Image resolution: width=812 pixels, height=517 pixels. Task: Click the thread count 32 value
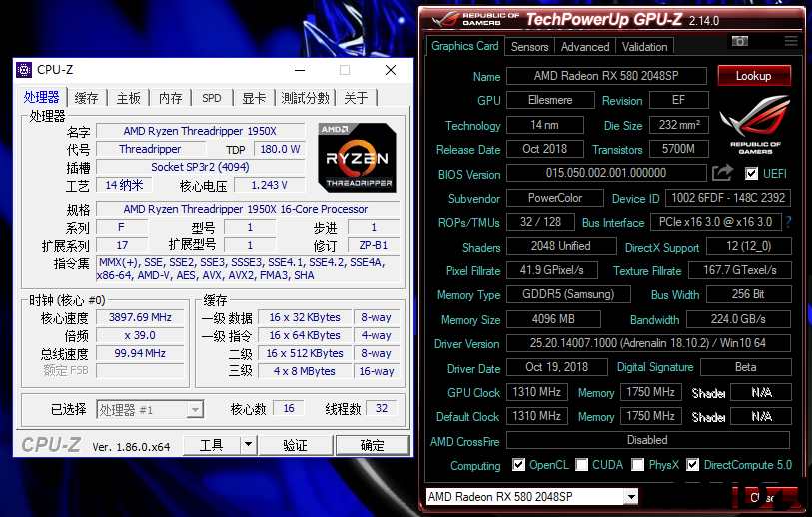click(382, 408)
